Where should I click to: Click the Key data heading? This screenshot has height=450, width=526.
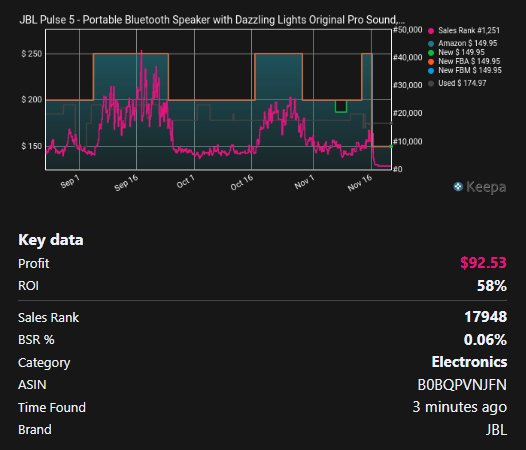click(51, 240)
